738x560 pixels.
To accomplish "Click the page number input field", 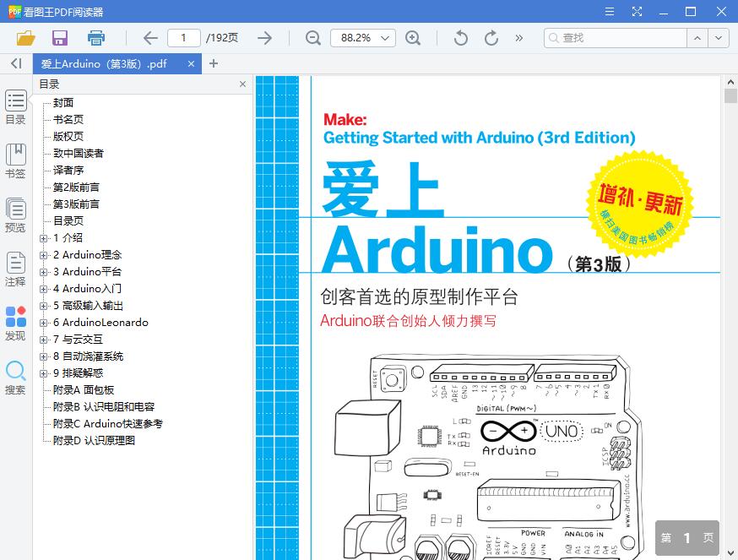I will click(183, 38).
